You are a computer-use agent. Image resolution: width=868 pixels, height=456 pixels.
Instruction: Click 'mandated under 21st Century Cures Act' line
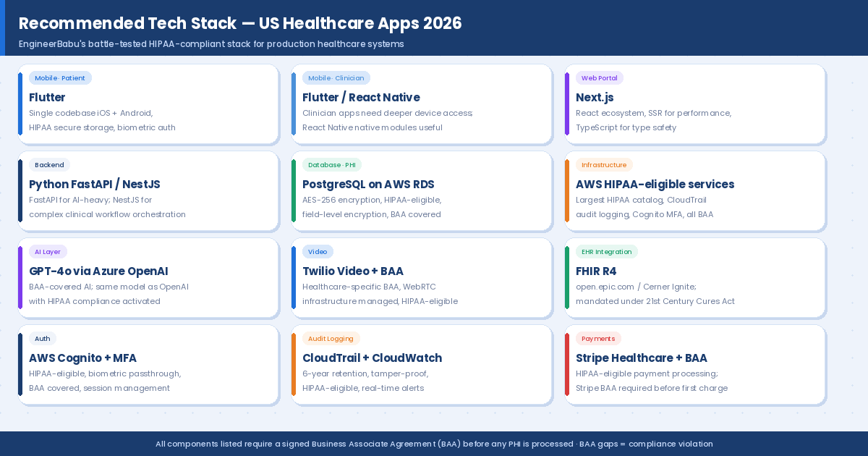655,301
